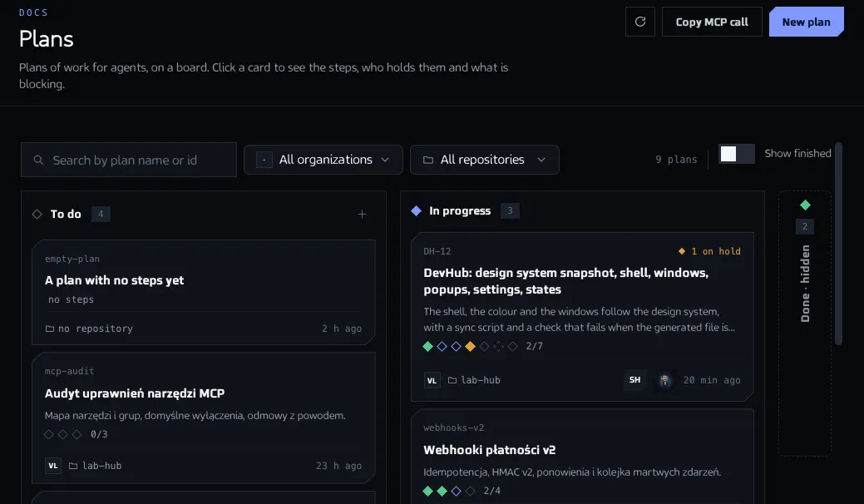Click the search magnifier icon
The image size is (864, 504).
pyautogui.click(x=38, y=160)
